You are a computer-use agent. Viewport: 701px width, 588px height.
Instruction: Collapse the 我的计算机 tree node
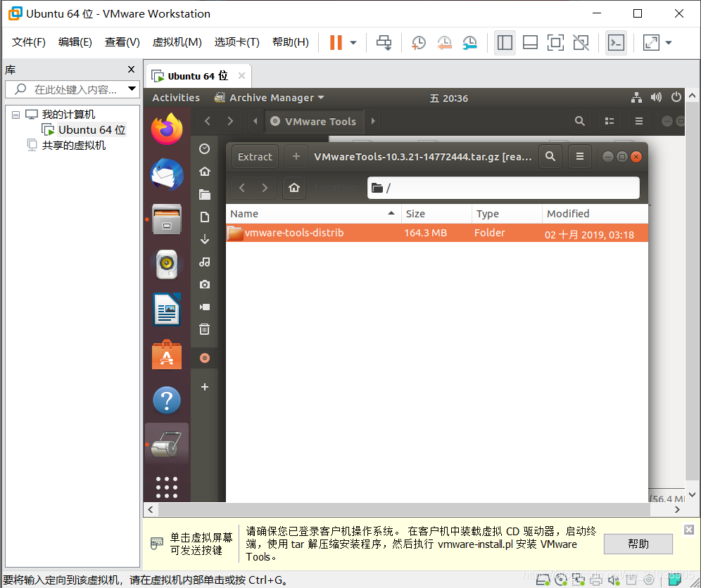click(15, 115)
